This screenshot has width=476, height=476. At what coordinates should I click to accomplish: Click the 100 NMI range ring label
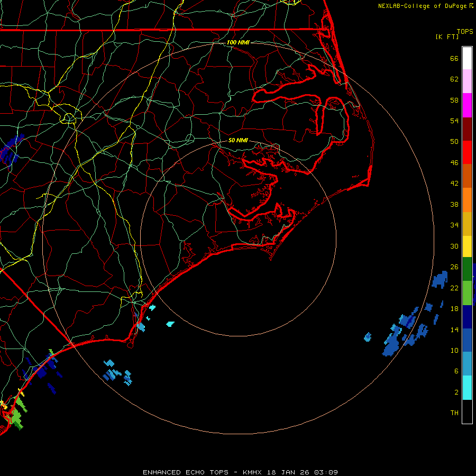[239, 42]
